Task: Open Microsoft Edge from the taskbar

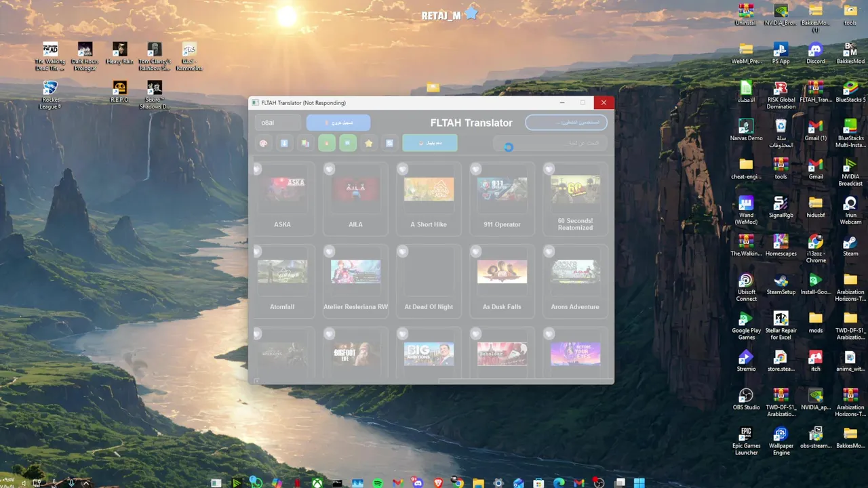Action: (x=559, y=483)
